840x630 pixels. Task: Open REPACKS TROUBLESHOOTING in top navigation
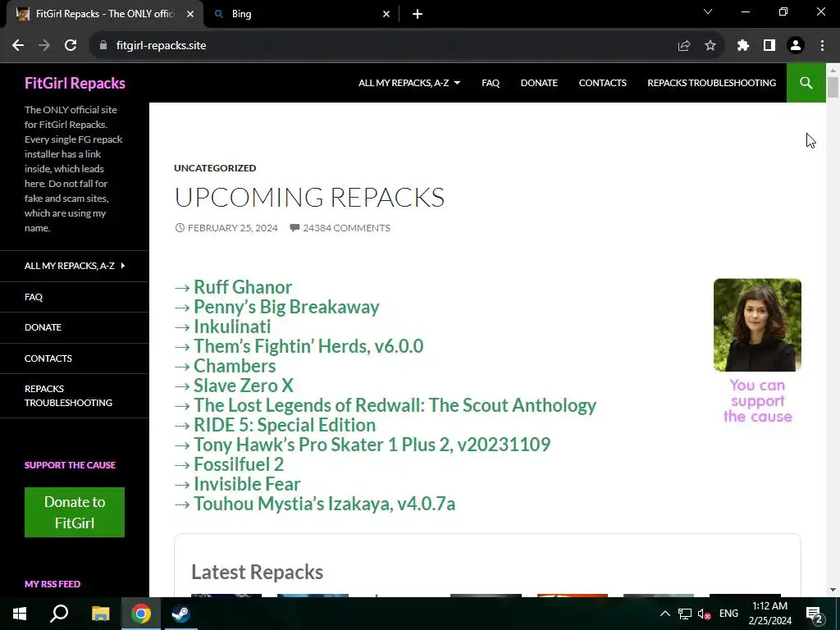pos(711,83)
